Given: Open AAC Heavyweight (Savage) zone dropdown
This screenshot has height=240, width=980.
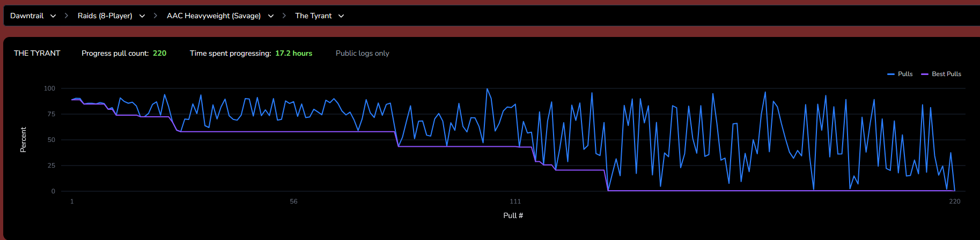Looking at the screenshot, I should pos(220,16).
